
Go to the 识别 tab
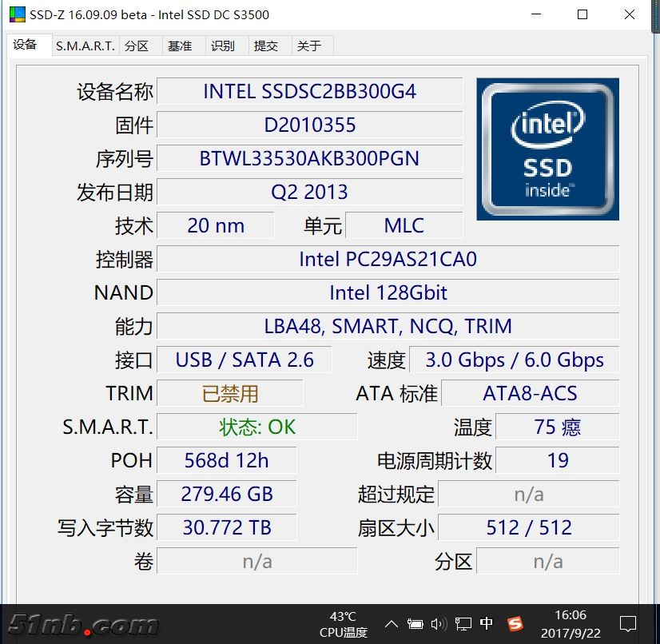[223, 46]
